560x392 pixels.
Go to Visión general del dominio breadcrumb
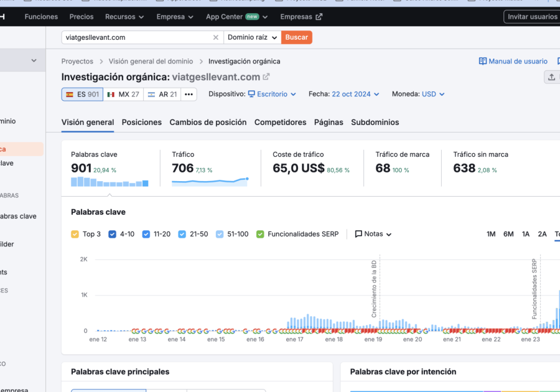pyautogui.click(x=151, y=62)
